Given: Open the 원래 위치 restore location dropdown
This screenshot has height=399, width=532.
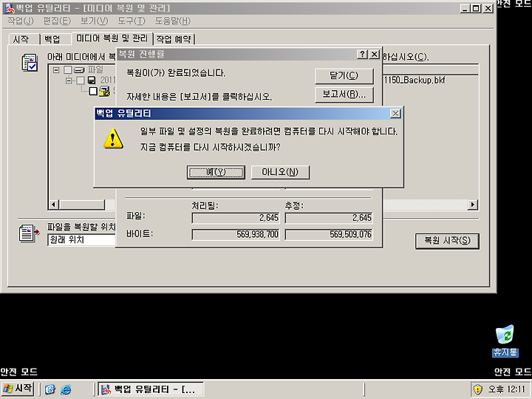Looking at the screenshot, I should [x=81, y=240].
